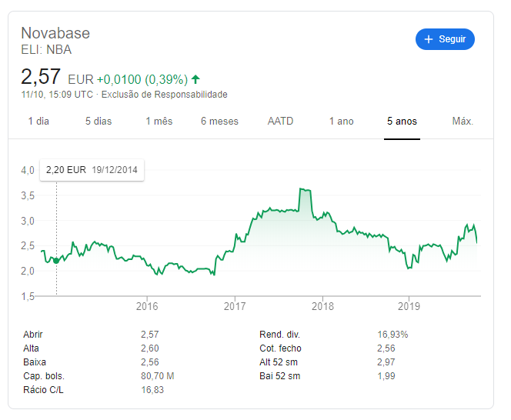The width and height of the screenshot is (511, 420).
Task: Show the Máx. full history tab
Action: 463,122
